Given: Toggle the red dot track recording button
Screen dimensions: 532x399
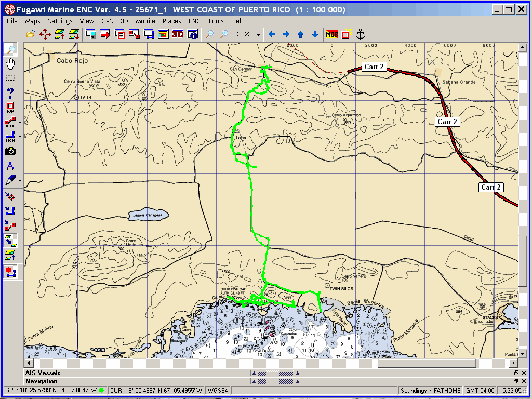Looking at the screenshot, I should pyautogui.click(x=10, y=272).
